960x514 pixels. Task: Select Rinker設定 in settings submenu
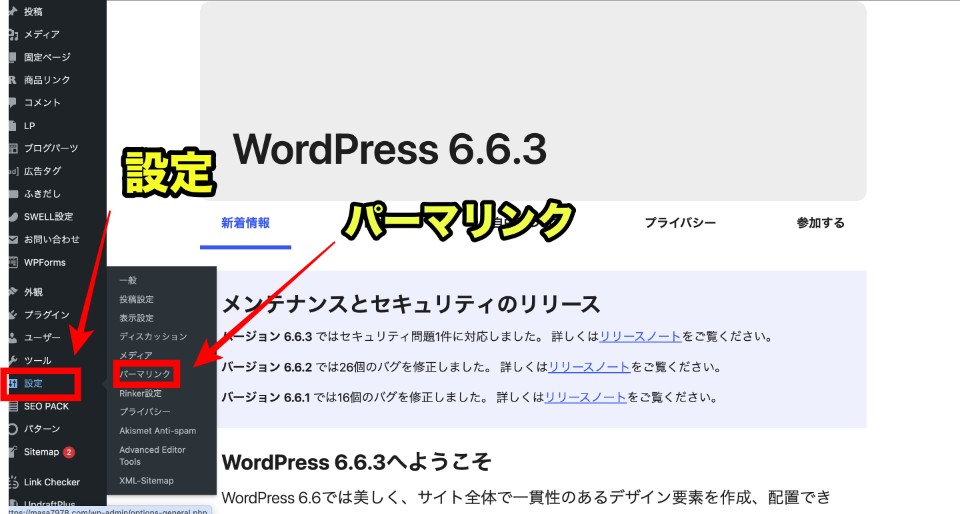coord(141,393)
